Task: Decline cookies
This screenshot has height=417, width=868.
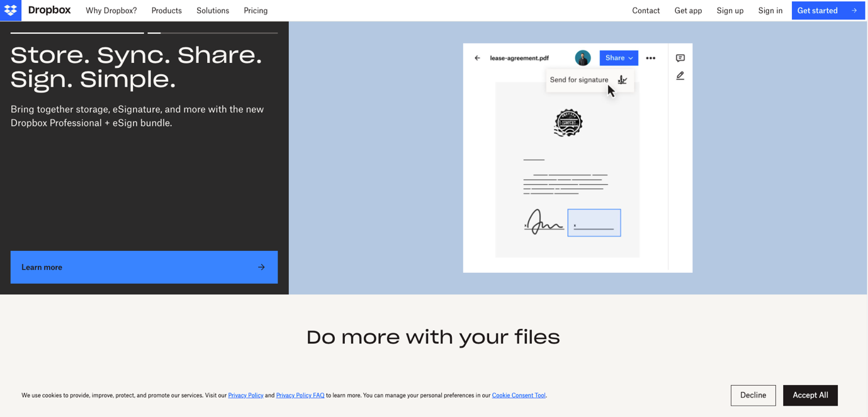Action: coord(753,396)
